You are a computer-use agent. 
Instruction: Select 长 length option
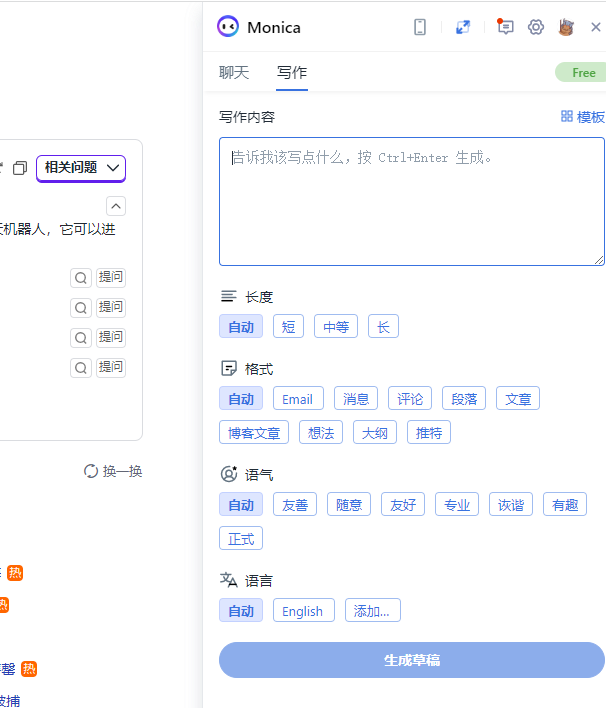(x=383, y=326)
